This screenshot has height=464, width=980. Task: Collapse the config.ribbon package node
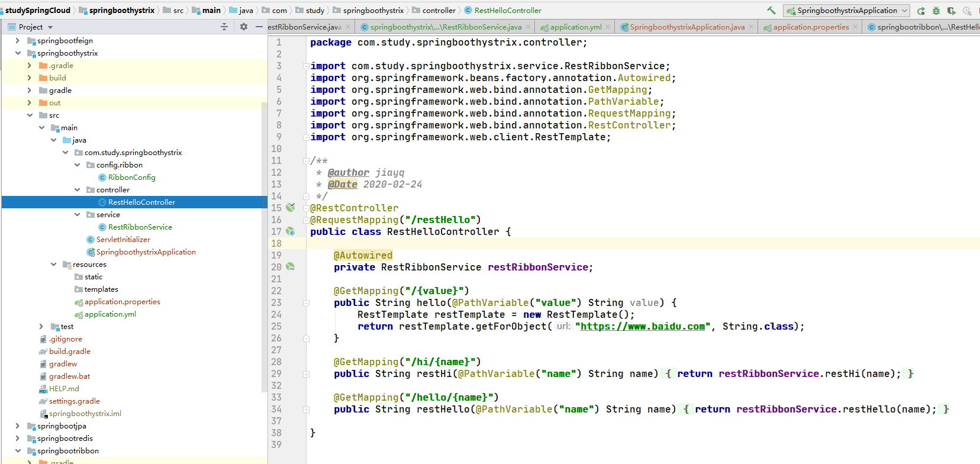77,165
